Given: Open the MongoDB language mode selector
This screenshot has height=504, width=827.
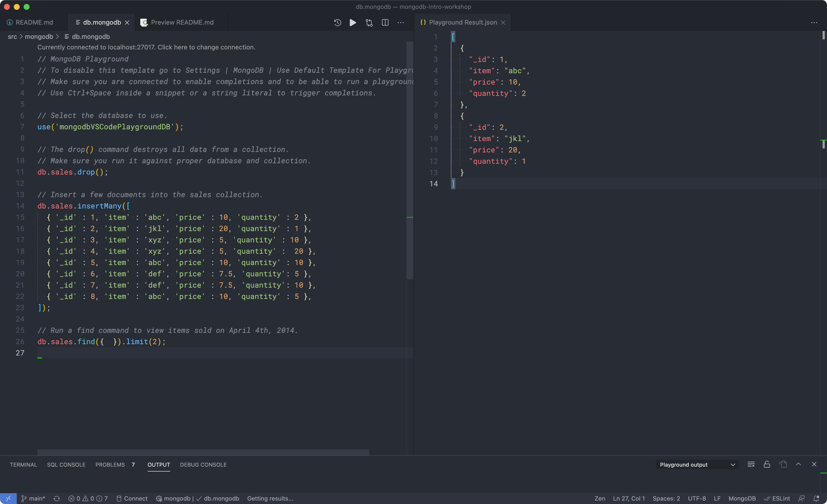Looking at the screenshot, I should tap(742, 498).
